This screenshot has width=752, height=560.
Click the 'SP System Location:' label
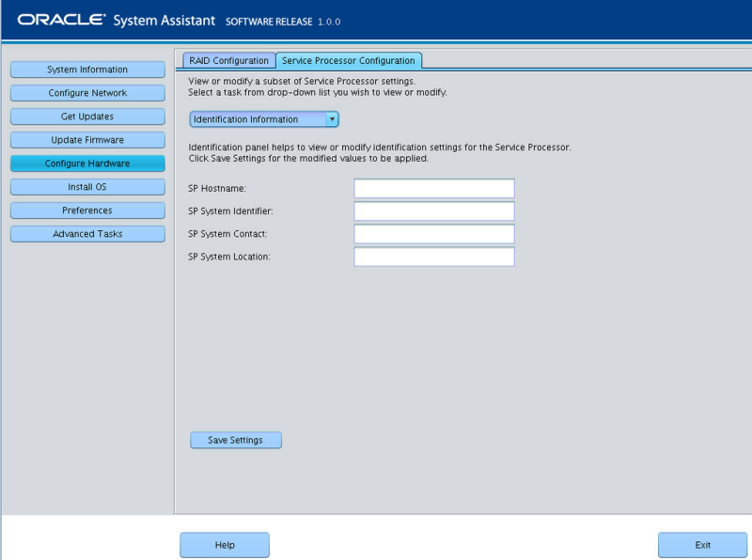point(228,257)
